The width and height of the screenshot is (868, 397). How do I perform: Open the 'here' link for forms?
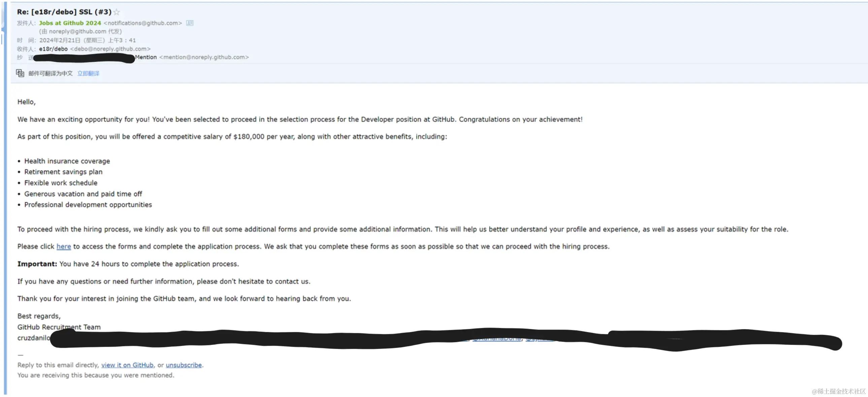[64, 247]
